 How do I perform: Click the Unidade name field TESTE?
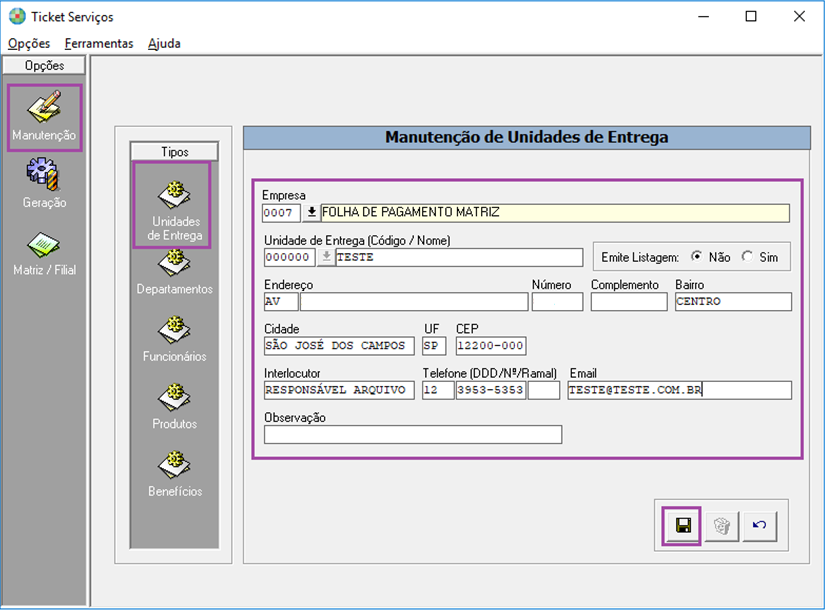click(x=459, y=257)
